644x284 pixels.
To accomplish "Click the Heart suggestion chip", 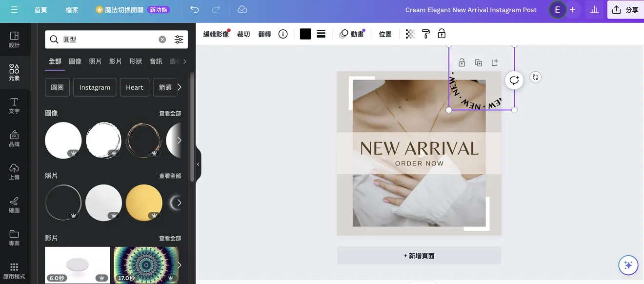I will tap(135, 87).
